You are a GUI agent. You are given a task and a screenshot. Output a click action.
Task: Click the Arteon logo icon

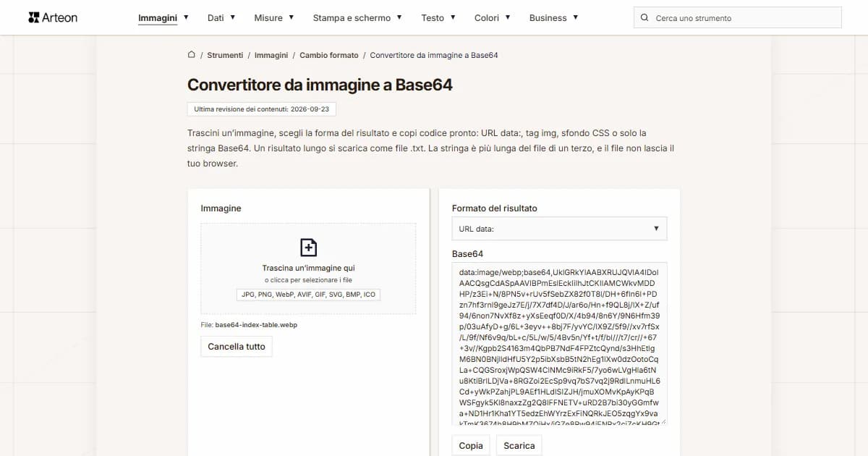[33, 17]
